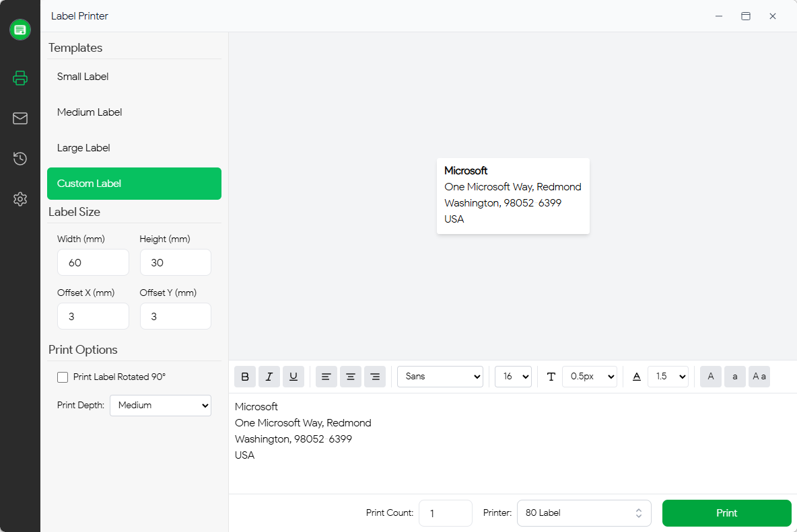Select the Large Label template
The image size is (797, 532).
pos(134,148)
